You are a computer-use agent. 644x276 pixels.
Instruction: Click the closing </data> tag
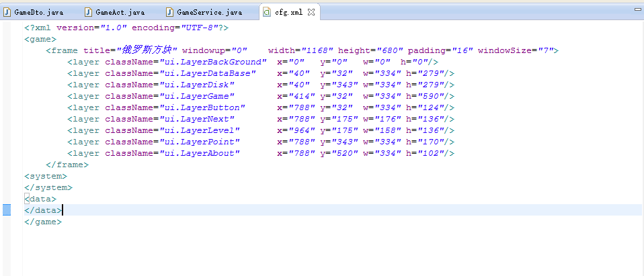43,210
